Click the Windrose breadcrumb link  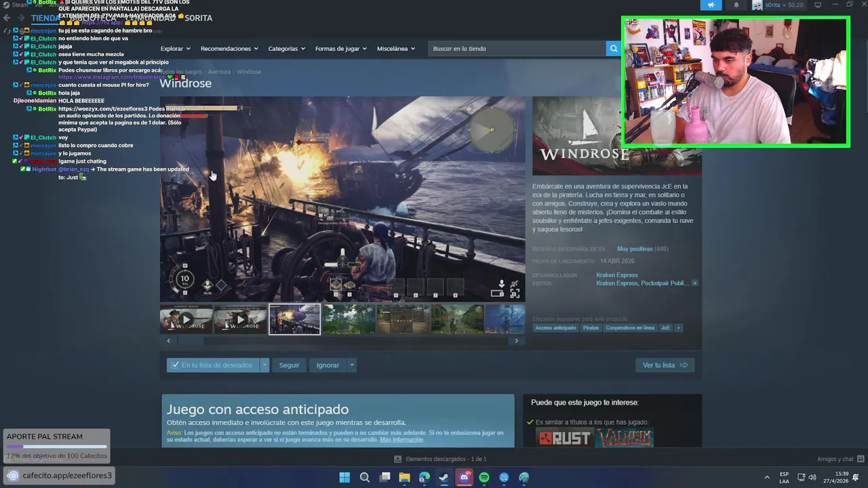tap(249, 72)
